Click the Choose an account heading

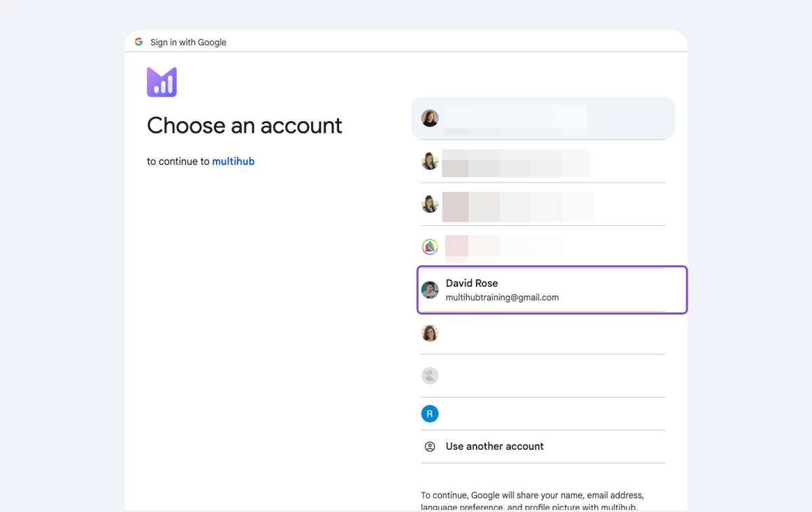click(x=245, y=125)
